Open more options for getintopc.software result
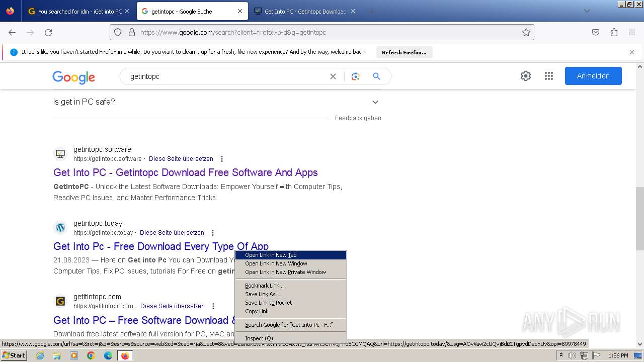This screenshot has width=644, height=362. (x=221, y=159)
